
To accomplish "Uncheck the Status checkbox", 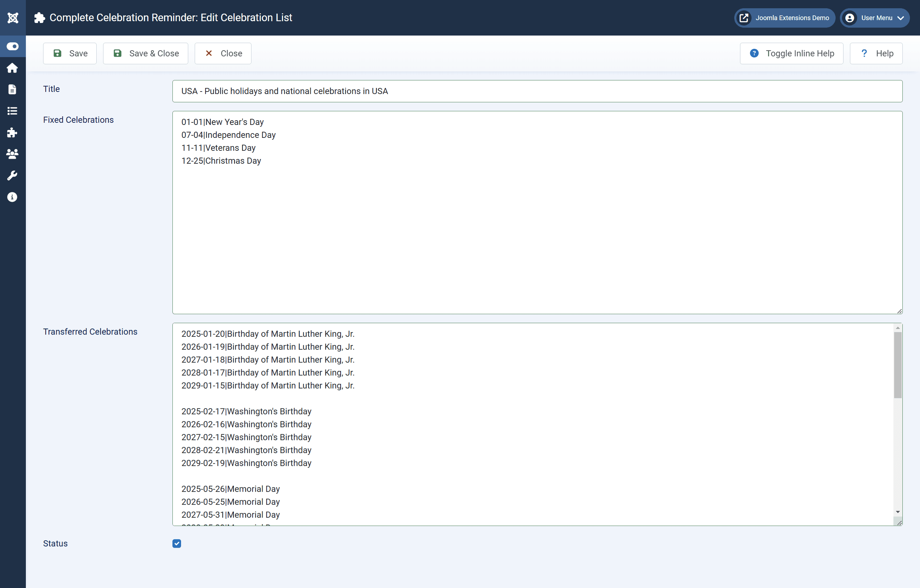I will click(x=176, y=543).
